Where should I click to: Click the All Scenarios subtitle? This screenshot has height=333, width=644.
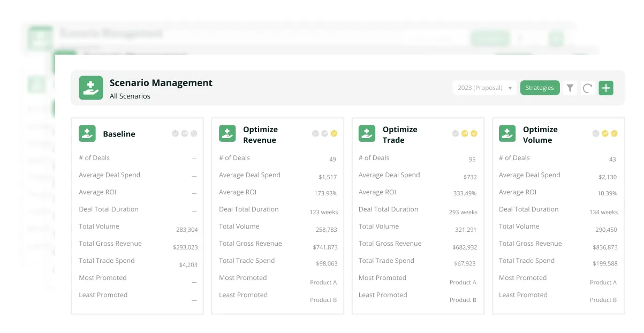[x=130, y=96]
